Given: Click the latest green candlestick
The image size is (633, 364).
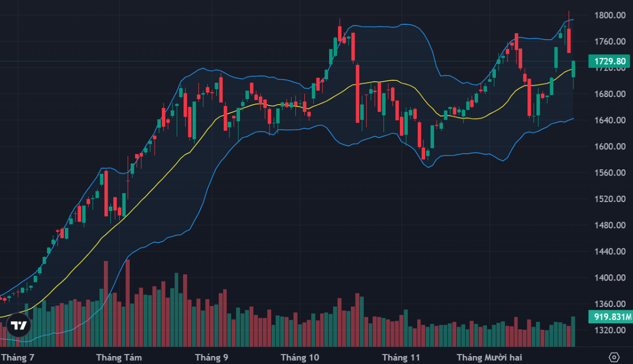Looking at the screenshot, I should (573, 69).
